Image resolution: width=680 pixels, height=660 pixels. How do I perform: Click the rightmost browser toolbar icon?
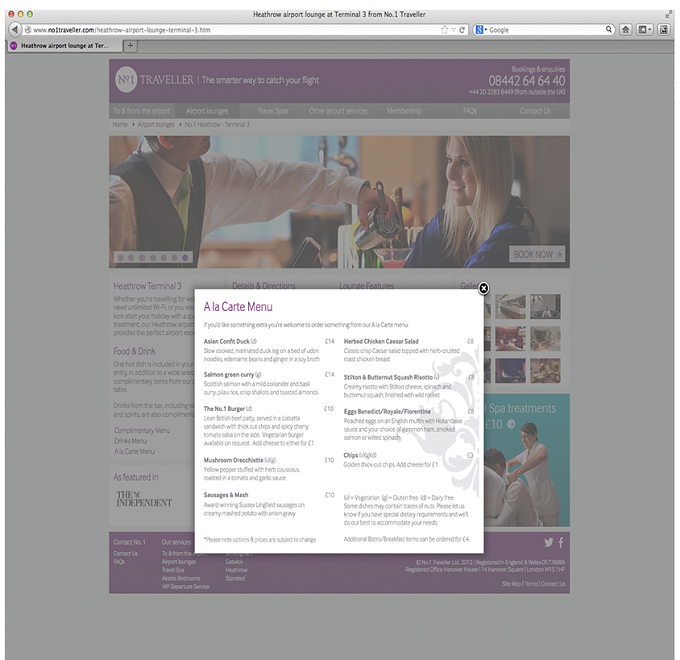click(664, 29)
